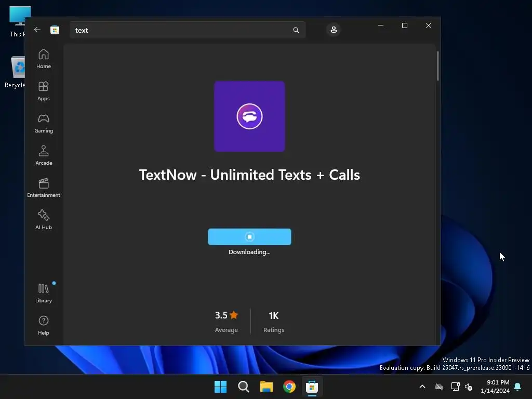Image resolution: width=532 pixels, height=399 pixels.
Task: Click the Microsoft Store logo icon
Action: (x=55, y=30)
